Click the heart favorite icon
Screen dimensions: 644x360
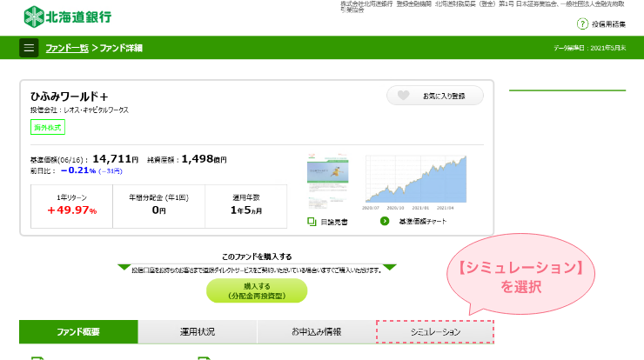[403, 96]
